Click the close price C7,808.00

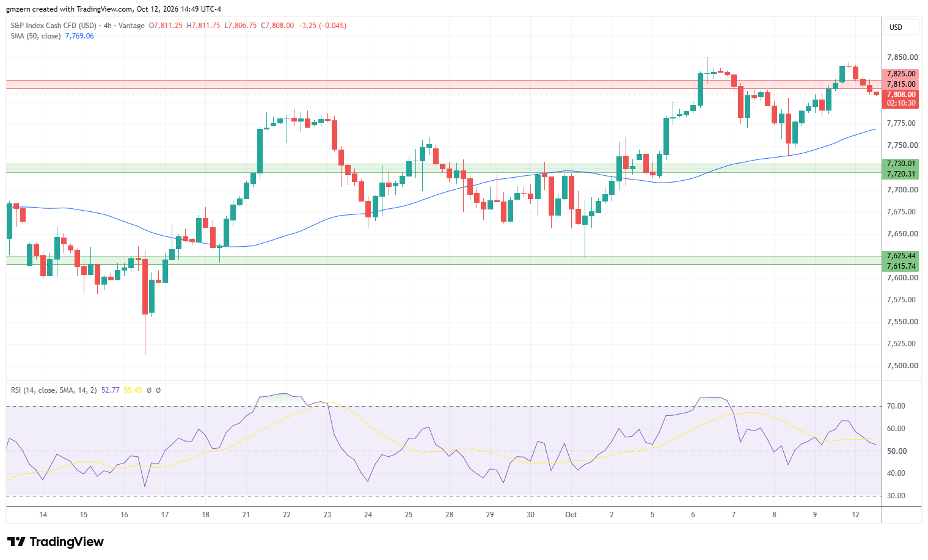tap(277, 26)
